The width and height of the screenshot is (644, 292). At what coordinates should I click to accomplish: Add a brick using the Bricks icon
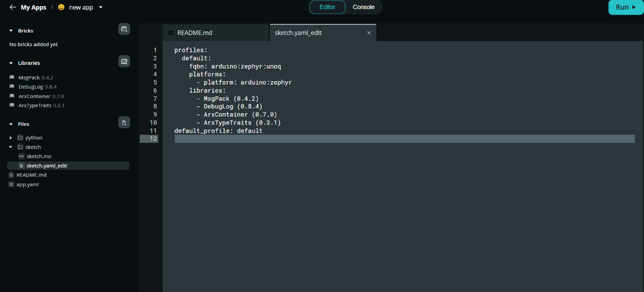tap(124, 29)
